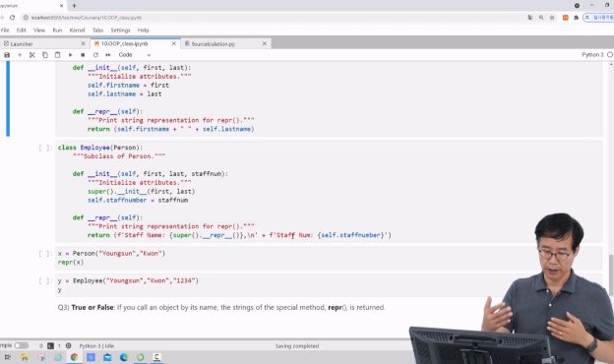Insert a new cell below with plus icon
This screenshot has width=614, height=364.
coord(20,55)
